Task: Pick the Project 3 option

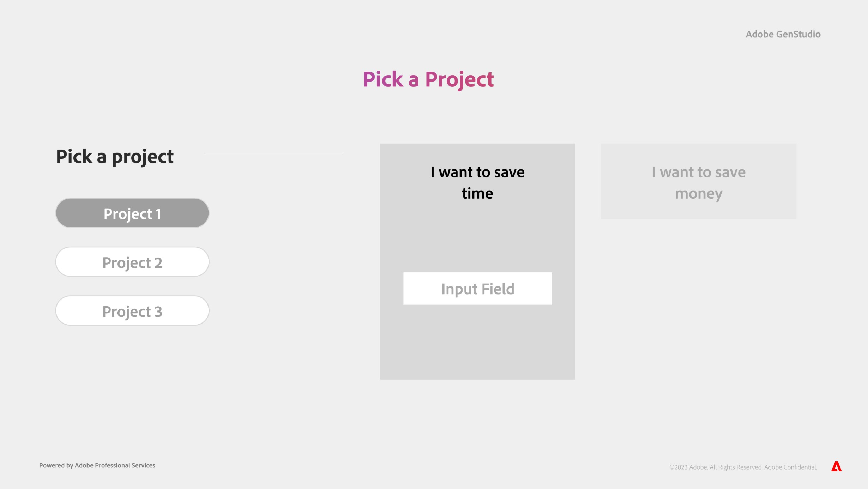Action: coord(132,311)
